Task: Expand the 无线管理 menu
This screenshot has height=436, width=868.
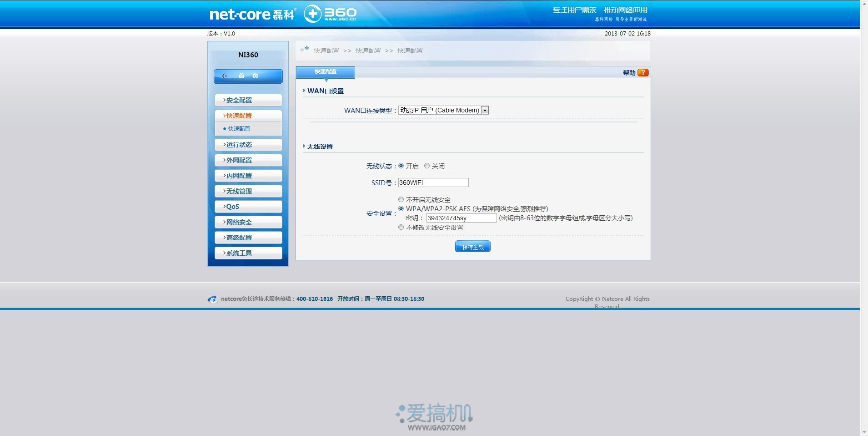Action: click(248, 191)
